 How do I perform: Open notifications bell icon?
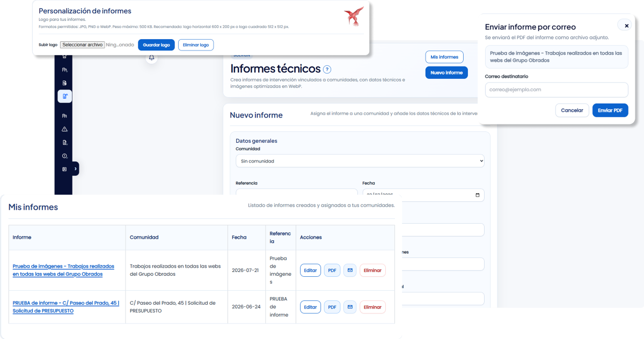click(x=152, y=58)
